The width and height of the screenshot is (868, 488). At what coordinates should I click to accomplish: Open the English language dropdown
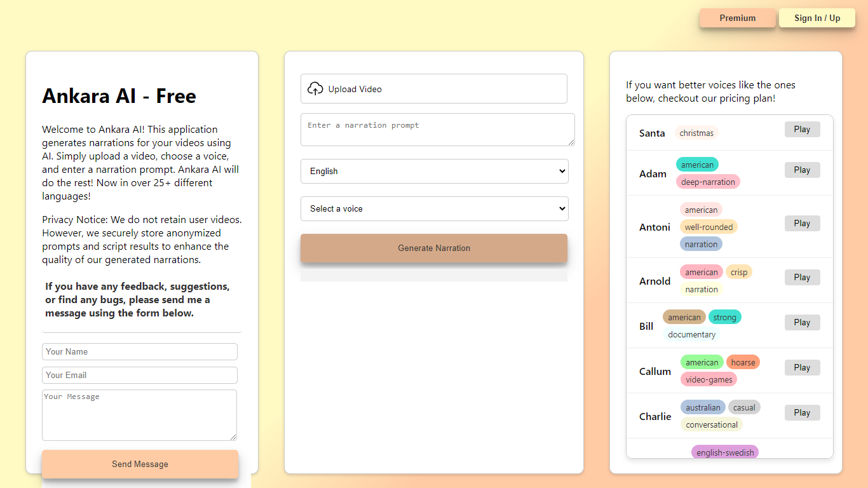(x=435, y=171)
